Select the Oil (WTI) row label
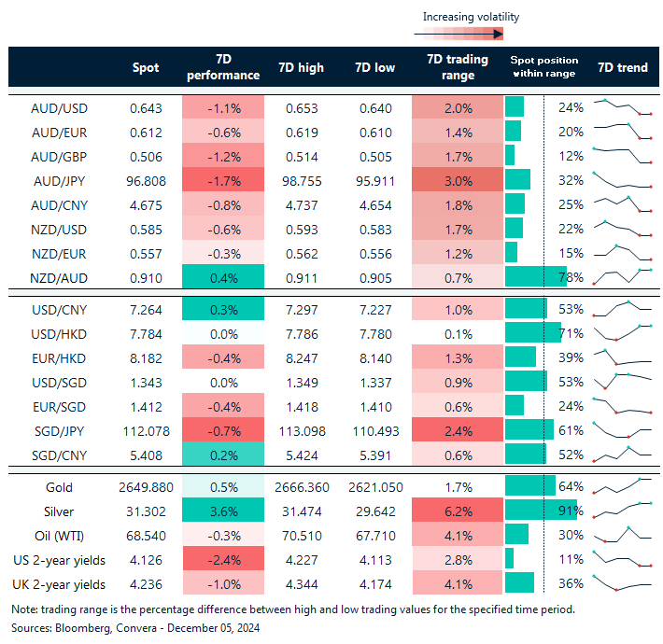Screen dimensions: 663x644 [x=59, y=537]
